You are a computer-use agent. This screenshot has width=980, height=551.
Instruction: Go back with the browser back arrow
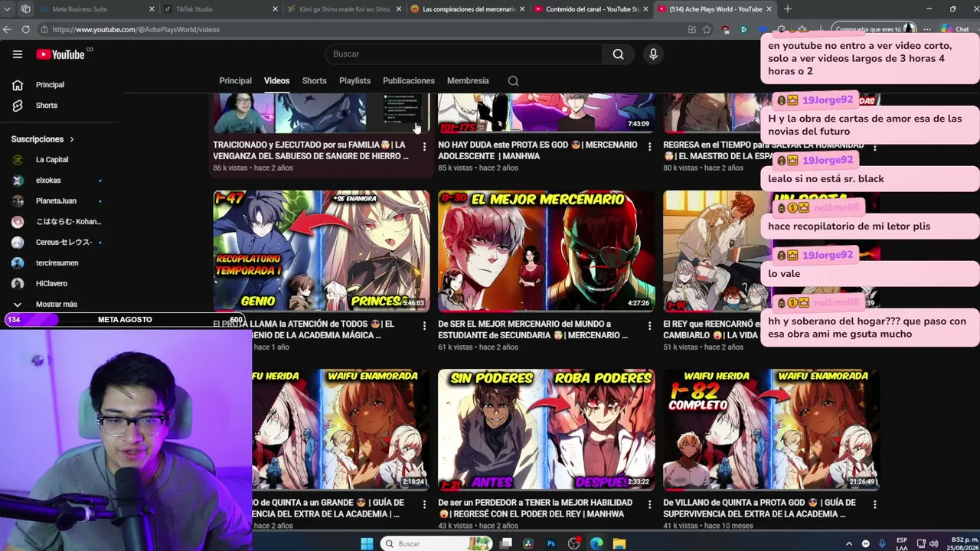(x=8, y=29)
